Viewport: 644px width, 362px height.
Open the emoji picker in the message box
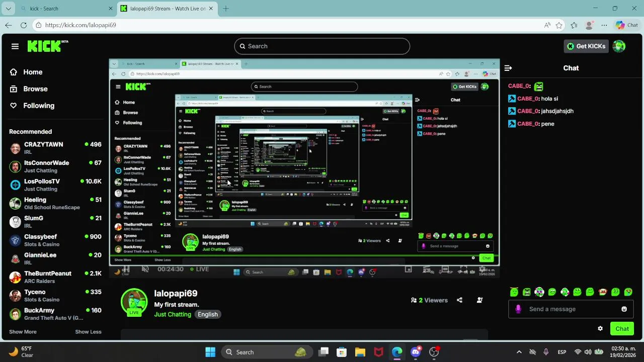[x=624, y=309]
